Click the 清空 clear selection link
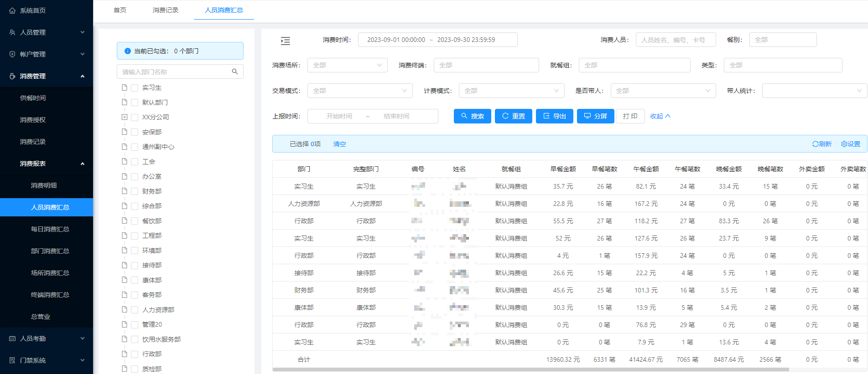The height and width of the screenshot is (374, 868). (x=339, y=144)
